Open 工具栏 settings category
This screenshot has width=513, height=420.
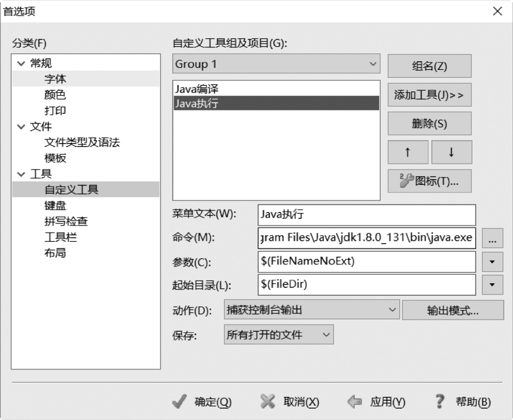pyautogui.click(x=60, y=237)
